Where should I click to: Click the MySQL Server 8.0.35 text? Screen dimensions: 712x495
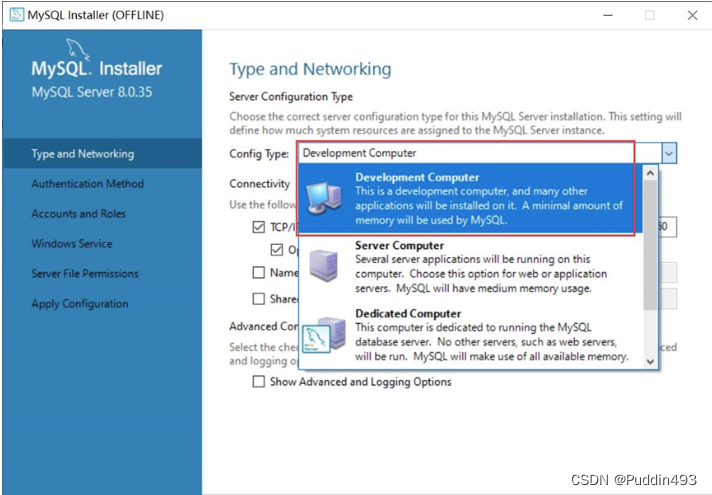(92, 92)
